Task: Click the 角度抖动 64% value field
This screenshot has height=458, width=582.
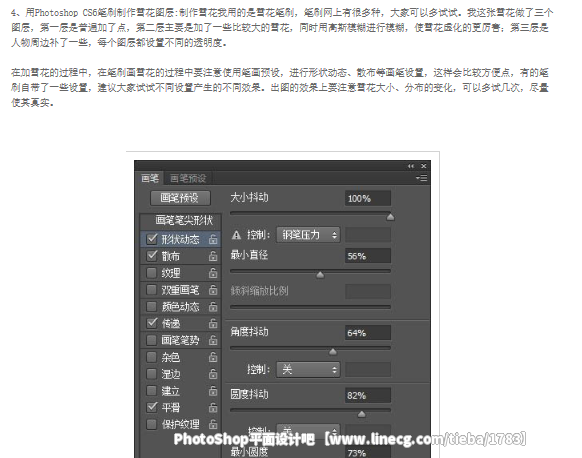Action: click(x=368, y=333)
